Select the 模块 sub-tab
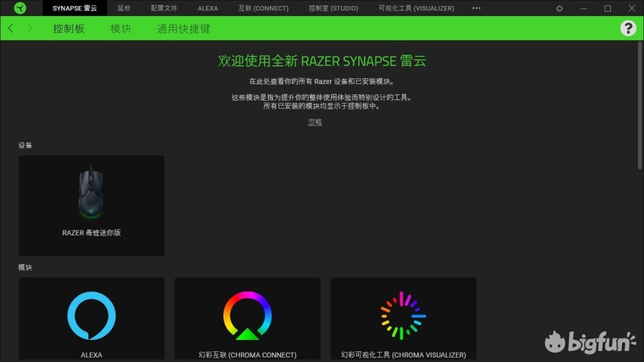This screenshot has width=644, height=362. [120, 28]
